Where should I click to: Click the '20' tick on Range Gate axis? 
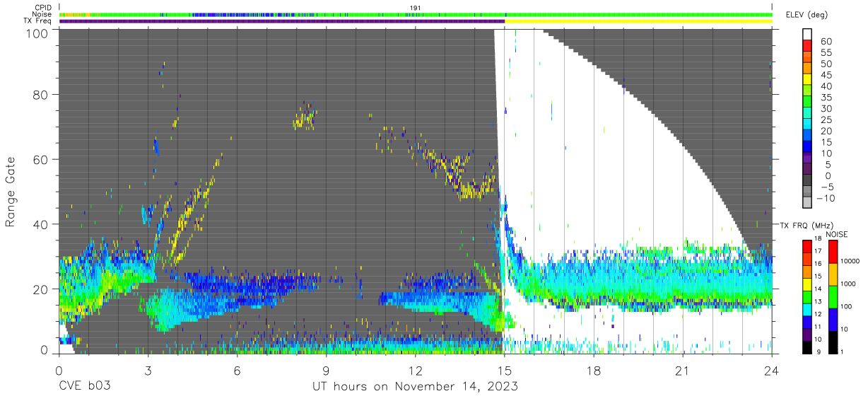41,289
